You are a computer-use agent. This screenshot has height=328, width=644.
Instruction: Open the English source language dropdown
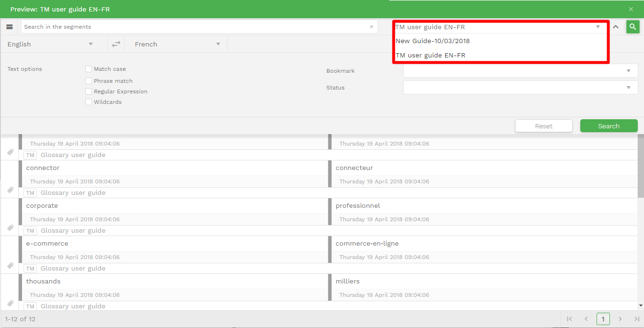[50, 44]
